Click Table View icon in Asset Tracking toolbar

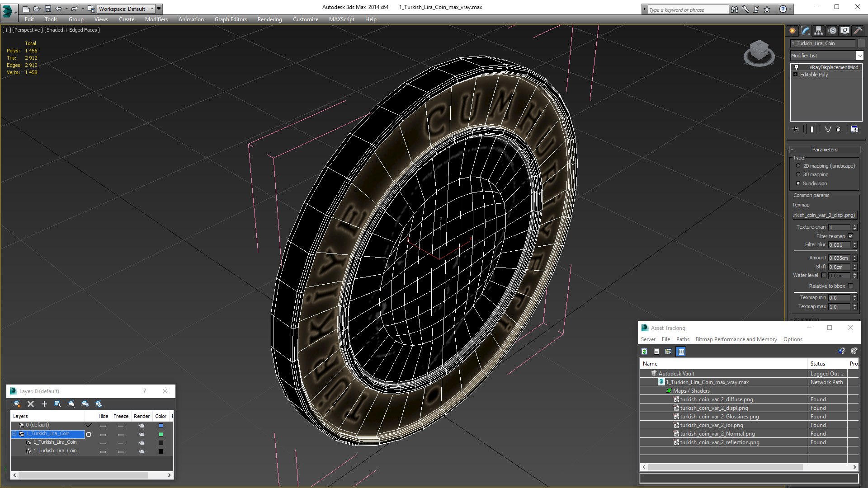[x=681, y=352]
